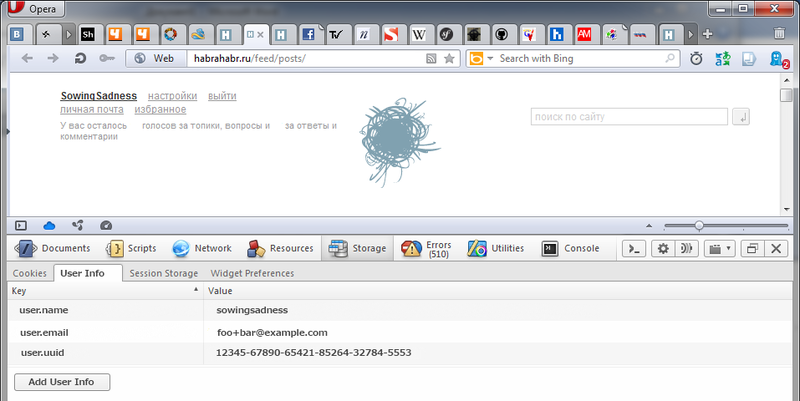The image size is (800, 401).
Task: Go back with the Back arrow
Action: (27, 58)
